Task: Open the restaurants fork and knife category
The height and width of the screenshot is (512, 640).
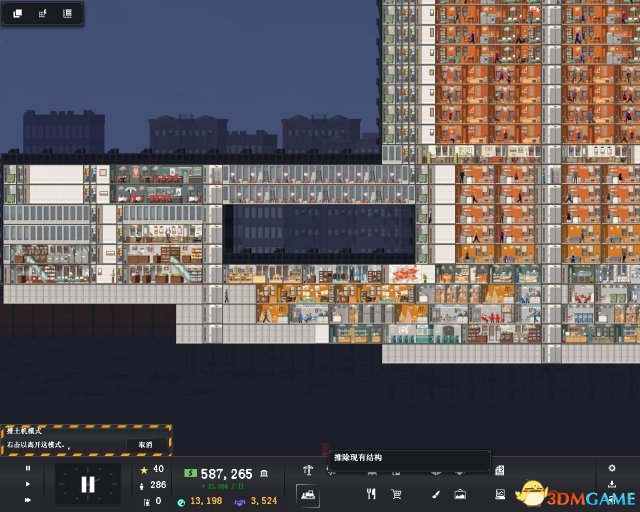Action: pos(371,494)
